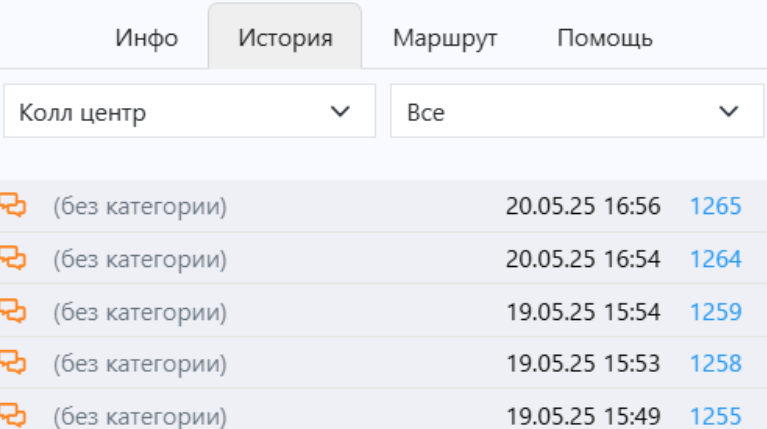Click chat icon in row 1259
Screen dimensions: 767x429
pos(13,311)
